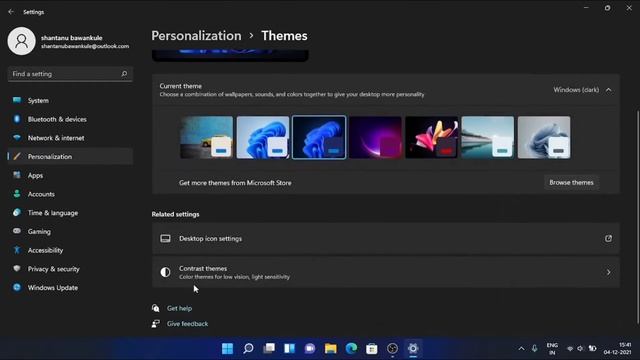
Task: Select the purple Glow theme thumbnail
Action: coord(376,137)
